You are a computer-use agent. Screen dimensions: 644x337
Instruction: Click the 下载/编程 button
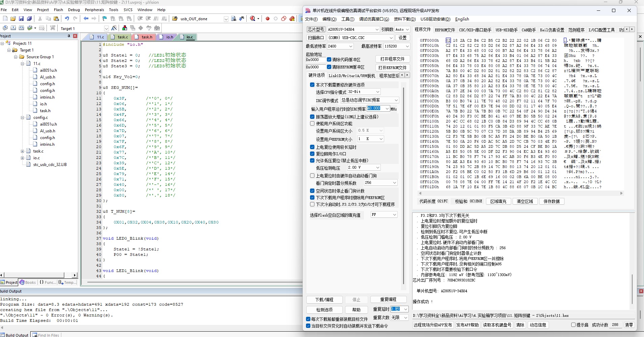(324, 299)
